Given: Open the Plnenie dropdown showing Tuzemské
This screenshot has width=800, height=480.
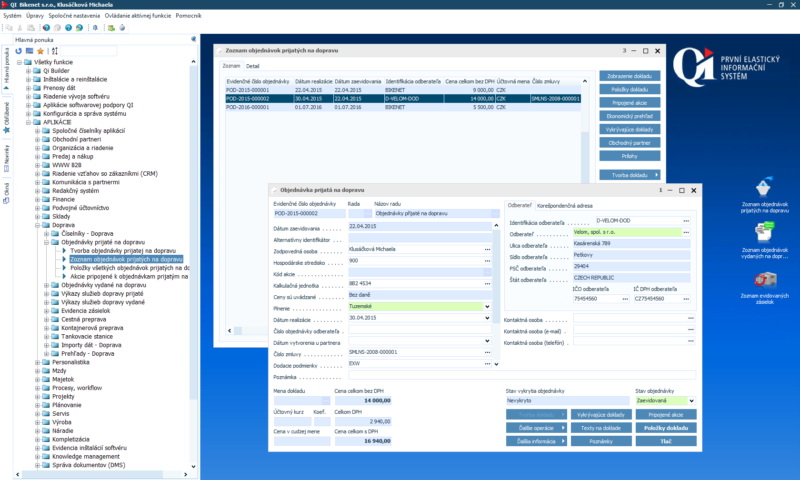Looking at the screenshot, I should 487,307.
